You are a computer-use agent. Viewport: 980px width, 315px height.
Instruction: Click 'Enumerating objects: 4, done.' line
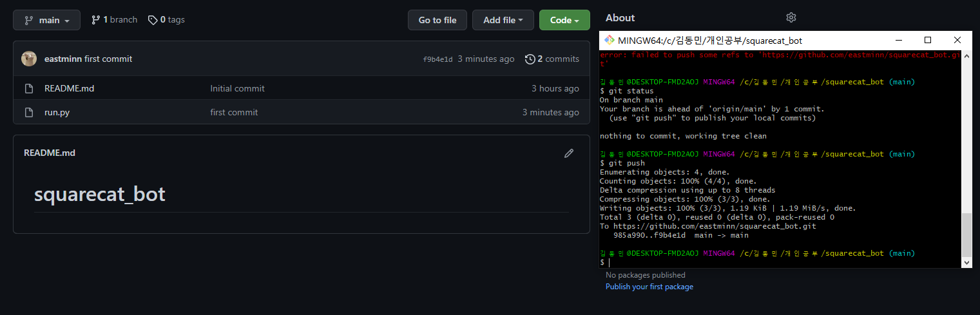[665, 172]
